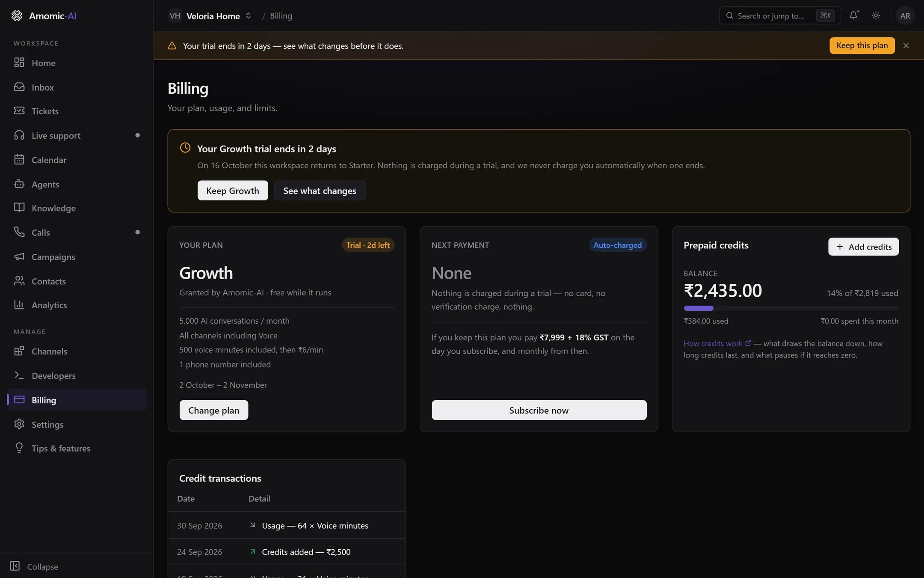Click Trial · 2d left badge
The width and height of the screenshot is (924, 578).
(368, 245)
